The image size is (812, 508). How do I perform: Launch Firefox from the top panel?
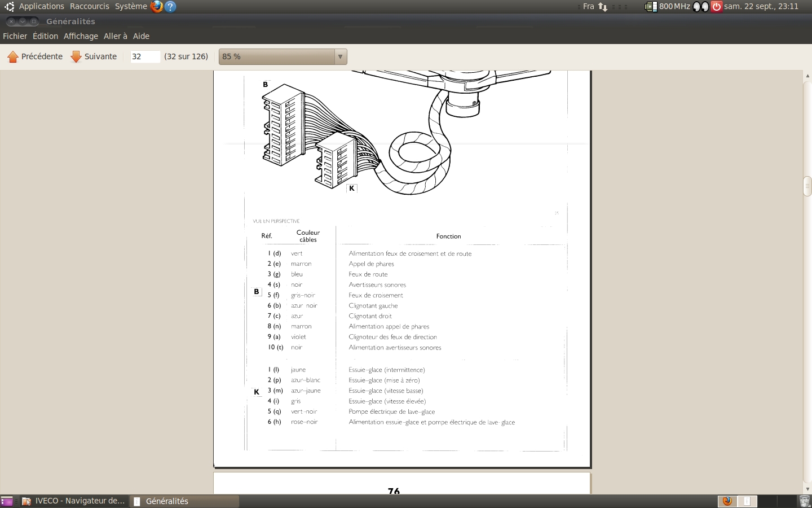[x=157, y=7]
